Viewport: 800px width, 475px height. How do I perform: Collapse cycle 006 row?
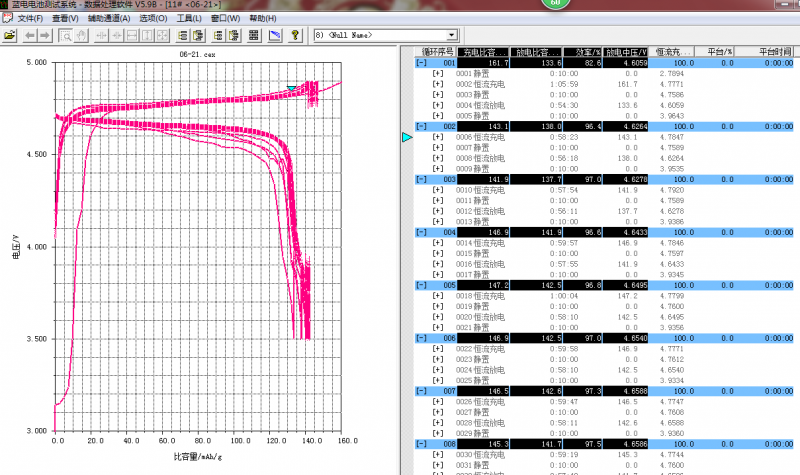421,338
